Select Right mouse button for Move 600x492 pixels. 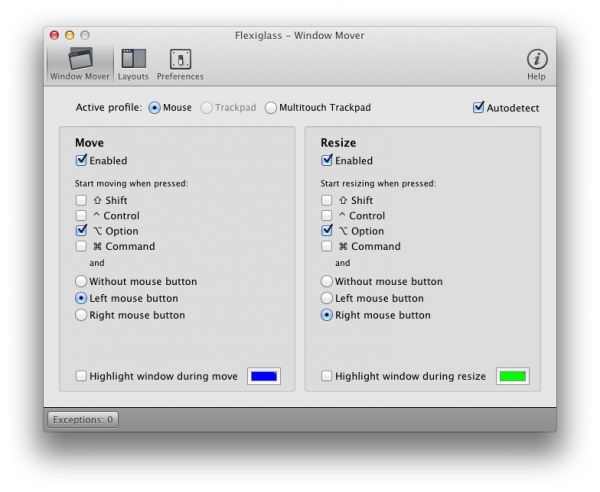click(x=81, y=315)
